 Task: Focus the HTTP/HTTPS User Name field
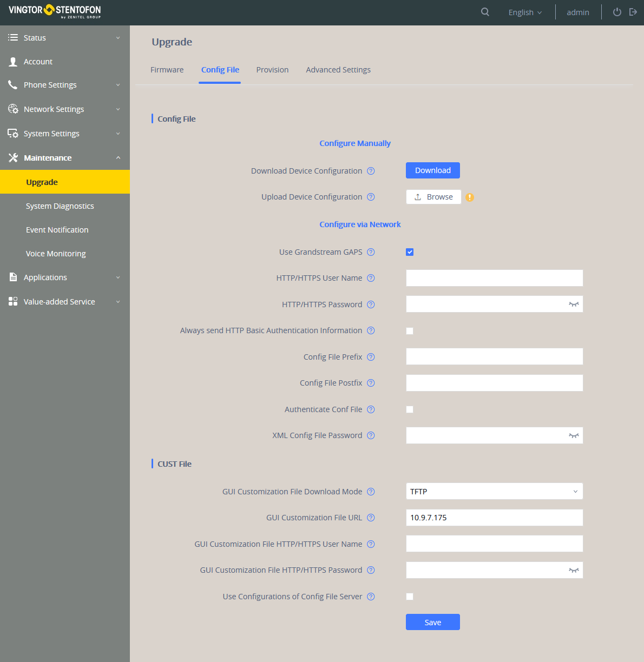point(495,278)
